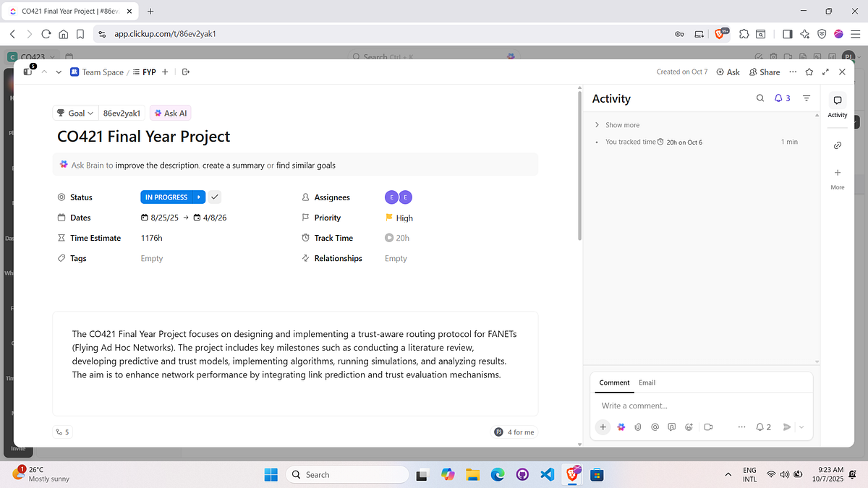Attach a file using the paperclip icon
The width and height of the screenshot is (868, 488).
637,427
